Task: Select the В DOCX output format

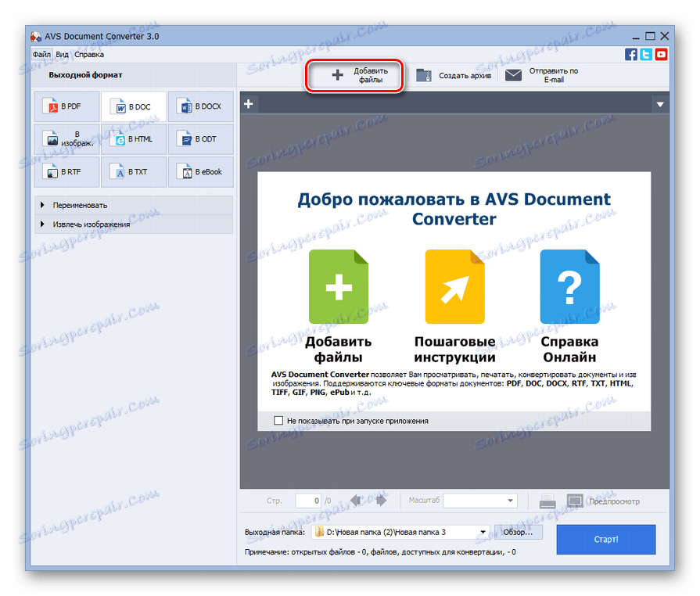Action: pyautogui.click(x=200, y=106)
